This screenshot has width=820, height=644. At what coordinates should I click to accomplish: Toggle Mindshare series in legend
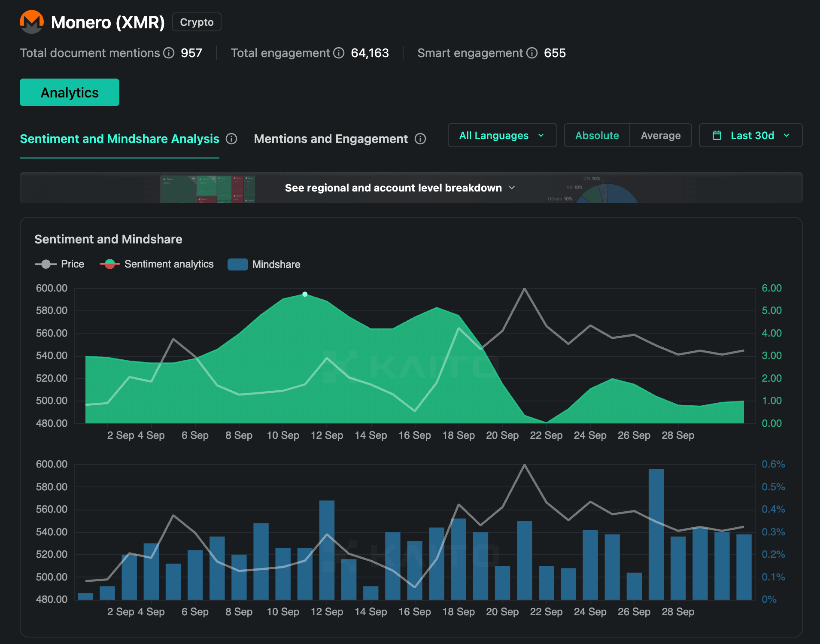pyautogui.click(x=264, y=264)
